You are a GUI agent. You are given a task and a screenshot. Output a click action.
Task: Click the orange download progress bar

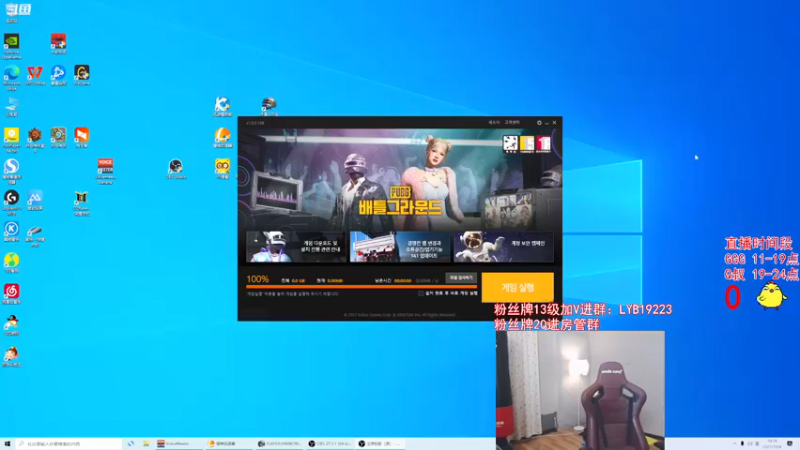(x=361, y=287)
